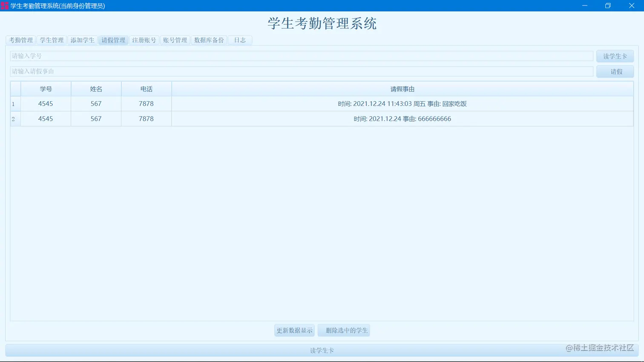Viewport: 644px width, 362px height.
Task: Click the 更新数据显示 button
Action: tap(294, 331)
